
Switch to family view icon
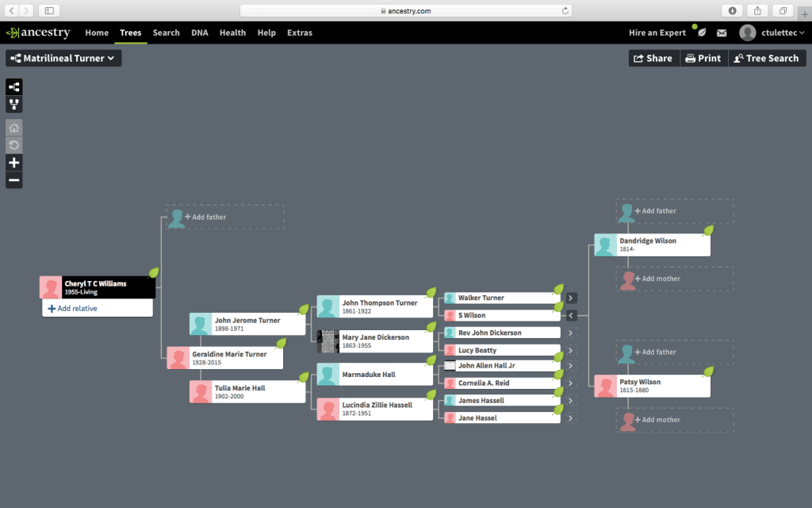click(14, 105)
